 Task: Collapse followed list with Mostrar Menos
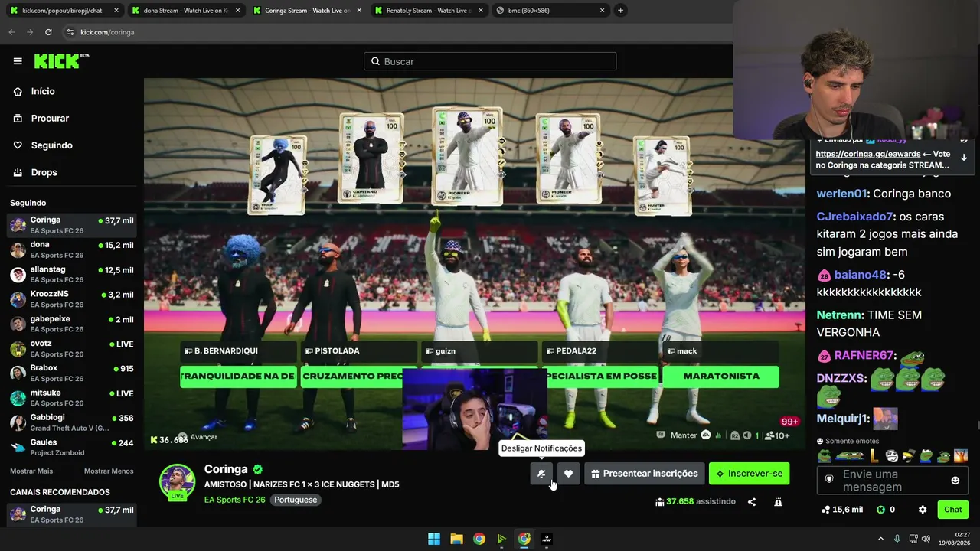point(109,471)
